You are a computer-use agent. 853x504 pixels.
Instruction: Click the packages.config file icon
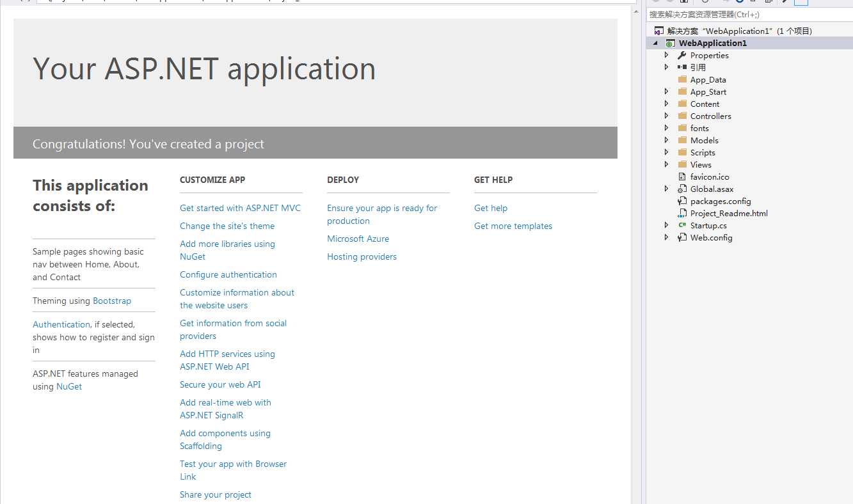[682, 201]
